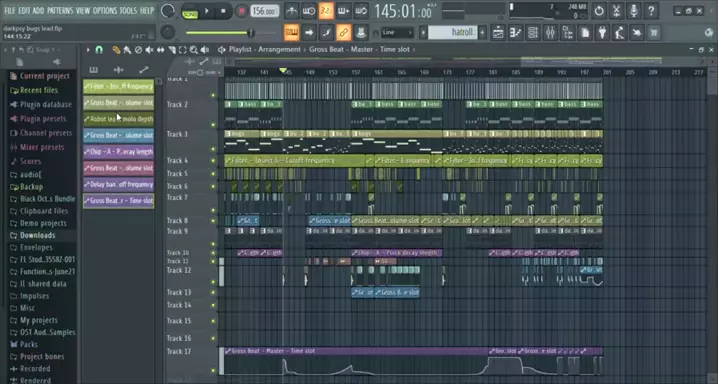
Task: Open help question mark icon
Action: pyautogui.click(x=651, y=11)
